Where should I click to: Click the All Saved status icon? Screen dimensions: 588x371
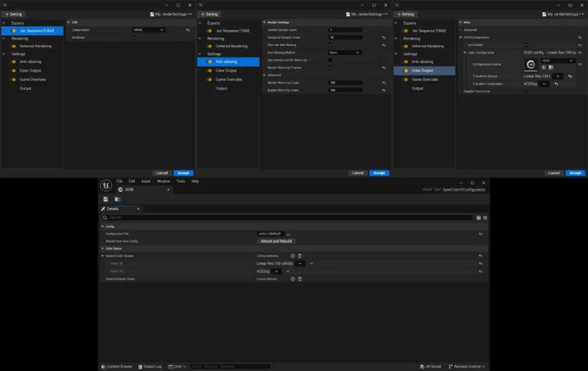point(422,367)
